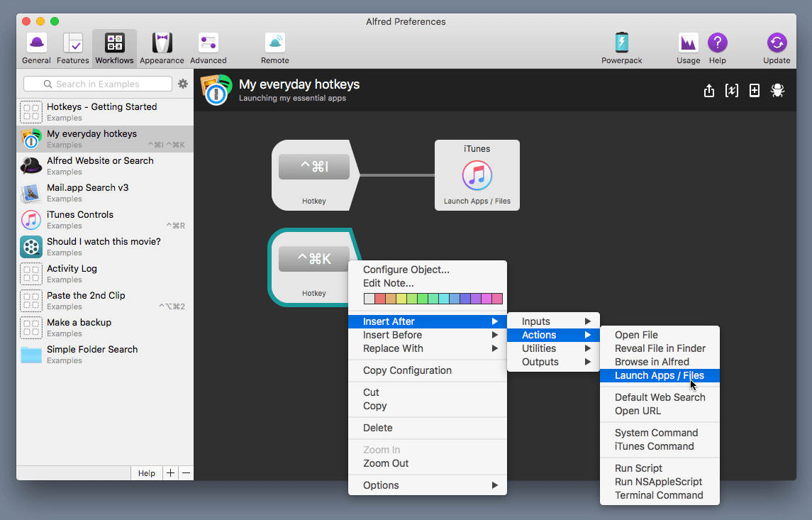Viewport: 812px width, 520px height.
Task: Check for updates via Update icon
Action: [x=776, y=44]
